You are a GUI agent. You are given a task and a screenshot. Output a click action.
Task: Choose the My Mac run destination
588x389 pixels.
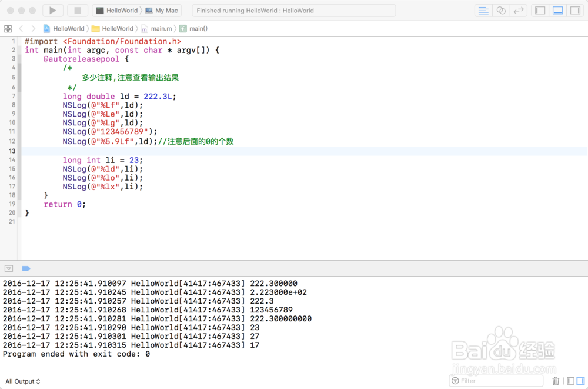pyautogui.click(x=162, y=11)
